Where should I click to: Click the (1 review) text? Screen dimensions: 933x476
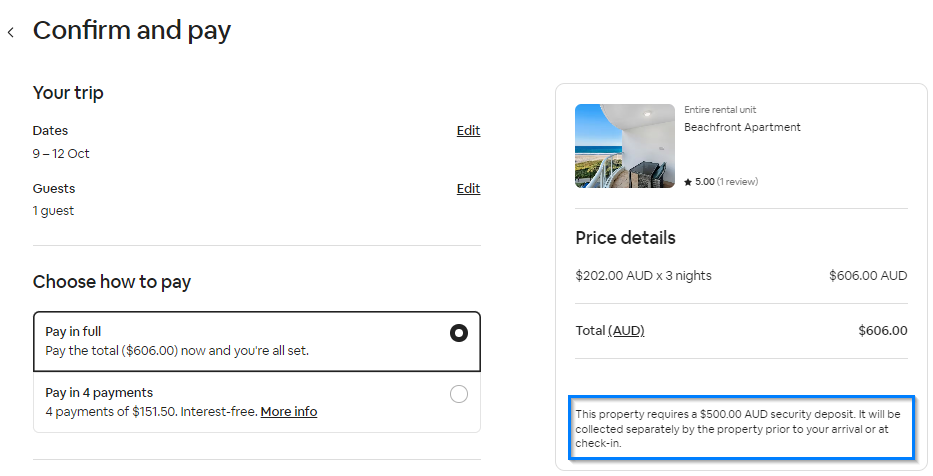coord(737,182)
